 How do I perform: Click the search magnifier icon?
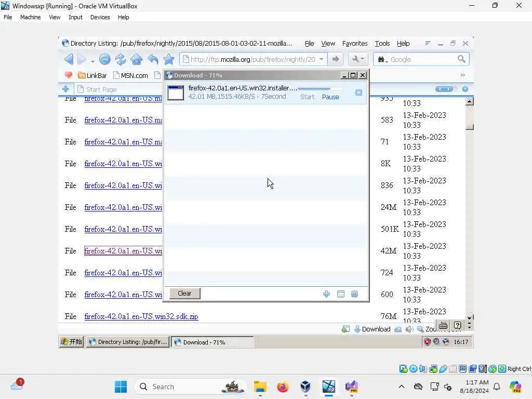(x=461, y=59)
